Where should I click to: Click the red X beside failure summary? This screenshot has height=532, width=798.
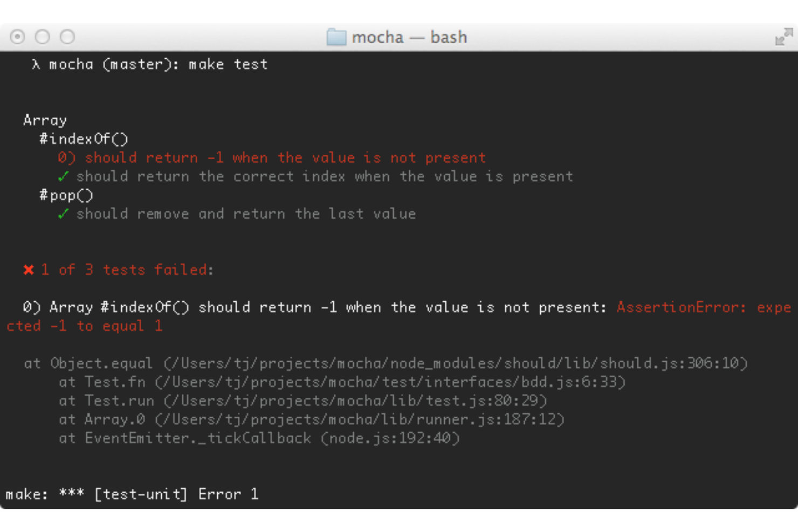(28, 270)
